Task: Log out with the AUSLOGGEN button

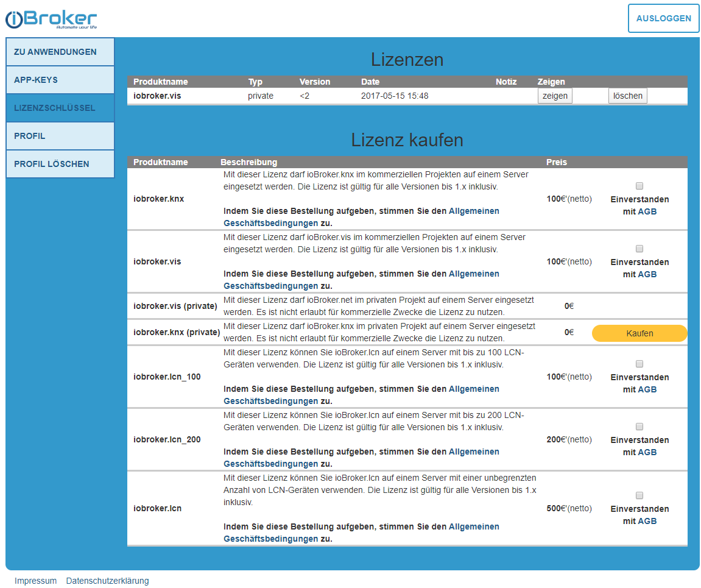Action: tap(663, 18)
